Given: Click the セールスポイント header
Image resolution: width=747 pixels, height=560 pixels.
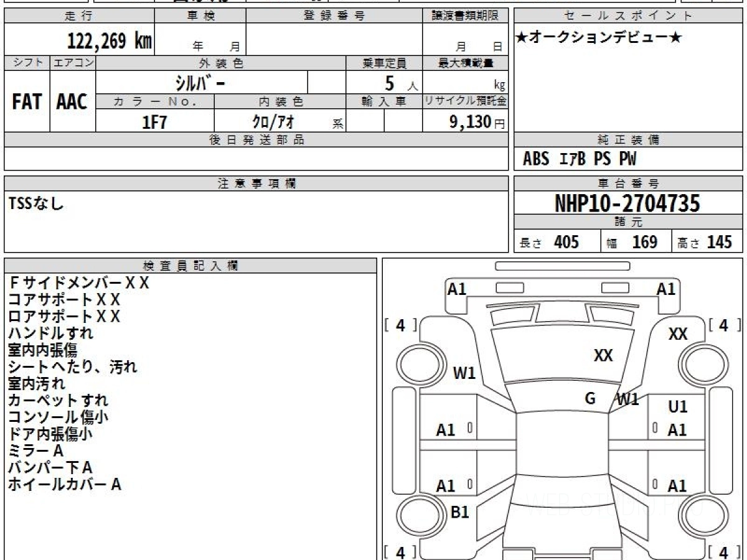Looking at the screenshot, I should pos(628,16).
